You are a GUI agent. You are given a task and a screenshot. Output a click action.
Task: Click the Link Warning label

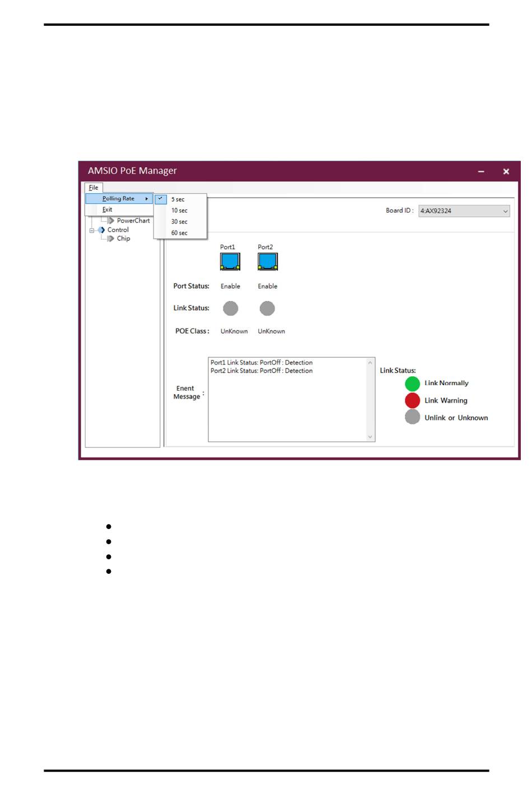tap(446, 400)
